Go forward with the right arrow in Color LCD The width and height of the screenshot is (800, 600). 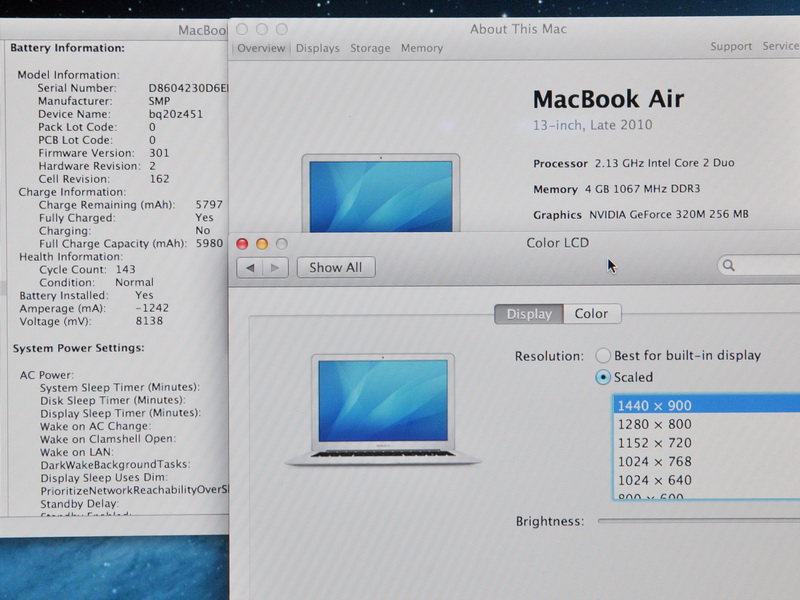(x=276, y=268)
